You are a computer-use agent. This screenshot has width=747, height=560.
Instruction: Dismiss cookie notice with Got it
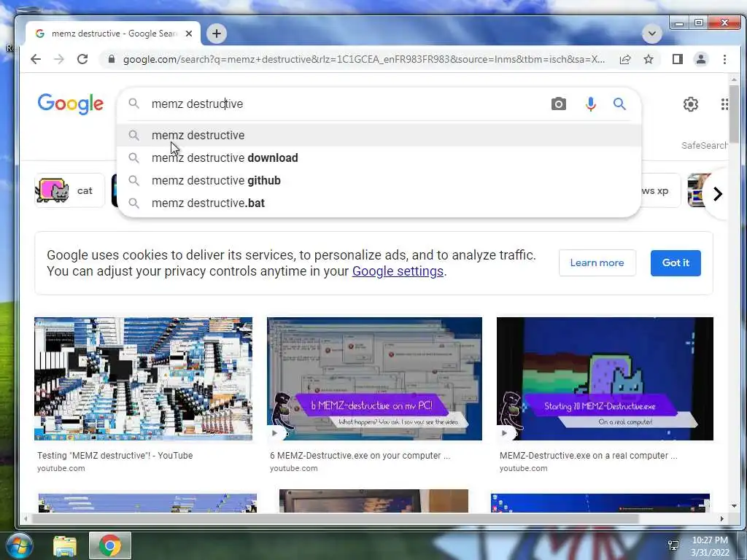676,262
